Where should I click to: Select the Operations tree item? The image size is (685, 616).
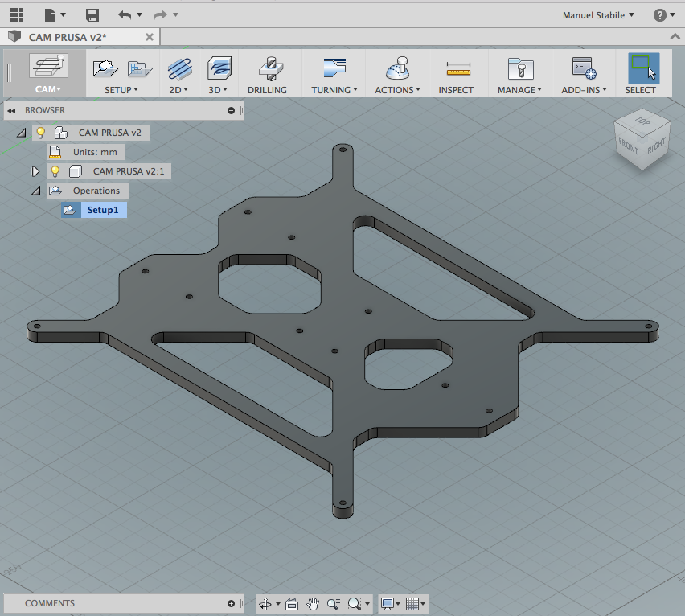tap(96, 191)
